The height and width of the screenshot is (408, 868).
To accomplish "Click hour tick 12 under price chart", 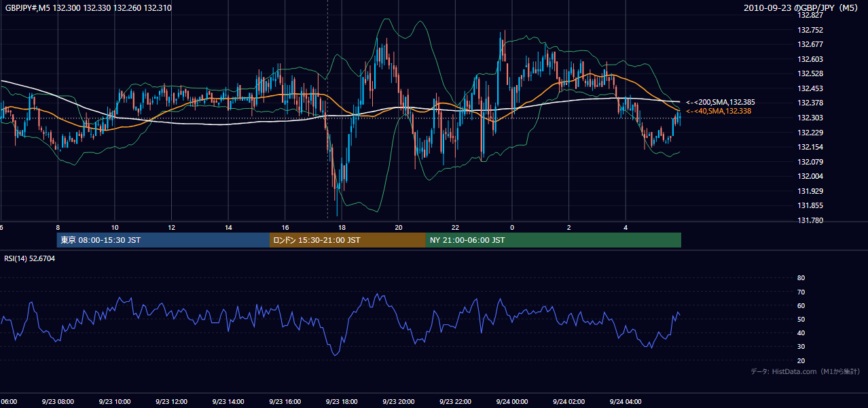I will (x=171, y=227).
